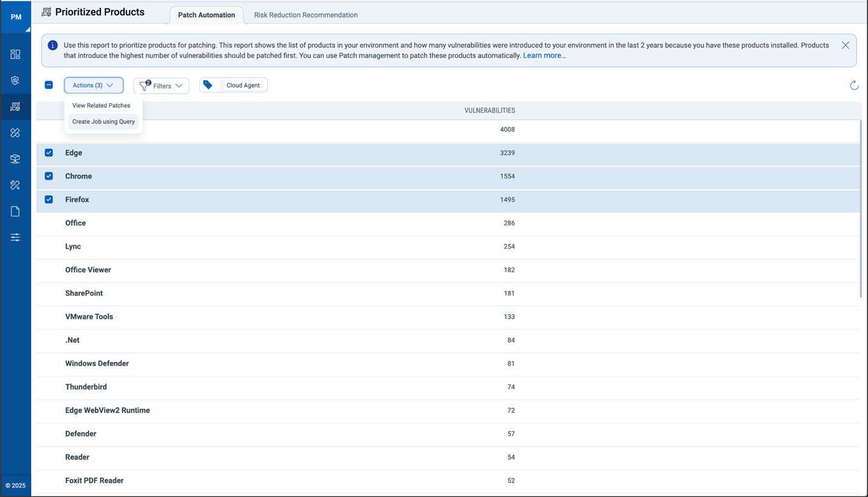This screenshot has height=497, width=868.
Task: Select the Defender row
Action: click(448, 434)
